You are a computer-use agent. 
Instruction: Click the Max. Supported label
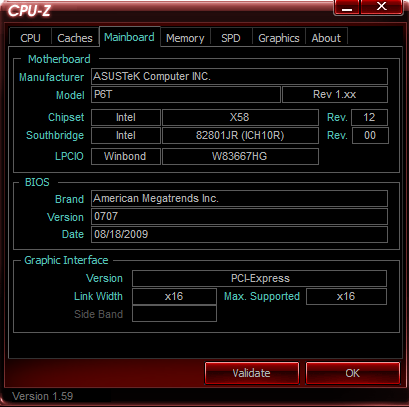[x=262, y=296]
